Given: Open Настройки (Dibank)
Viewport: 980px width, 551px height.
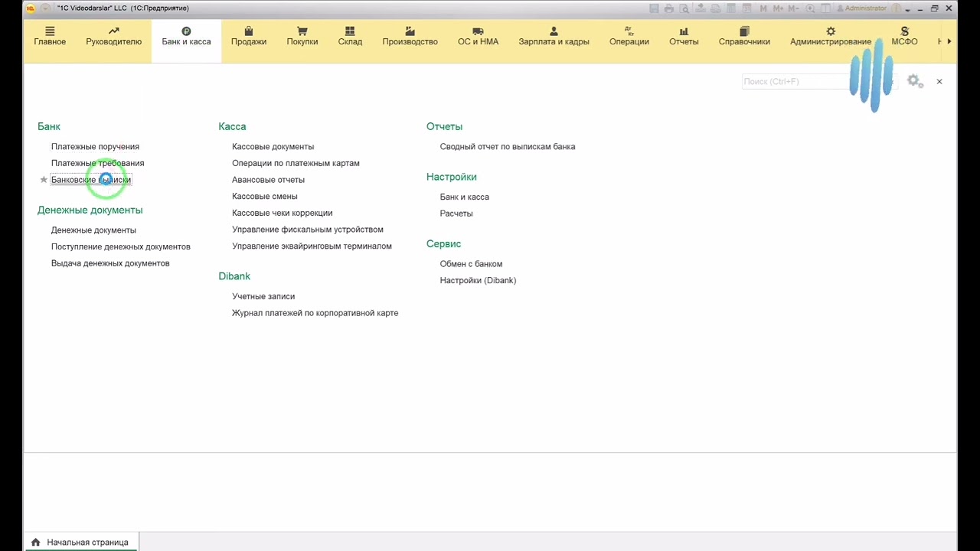Looking at the screenshot, I should (x=478, y=280).
